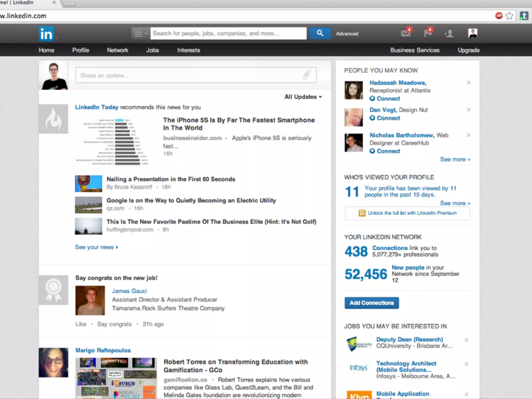Open the notifications flag icon

[x=428, y=33]
